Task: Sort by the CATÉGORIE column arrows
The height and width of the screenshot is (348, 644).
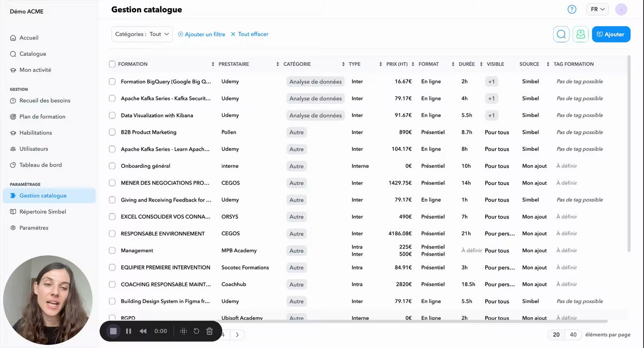Action: (343, 64)
